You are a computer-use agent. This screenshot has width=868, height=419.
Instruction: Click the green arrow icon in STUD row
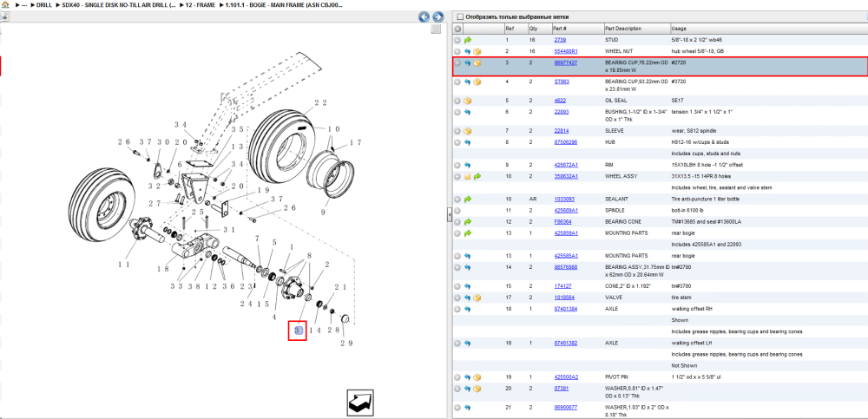tap(468, 40)
